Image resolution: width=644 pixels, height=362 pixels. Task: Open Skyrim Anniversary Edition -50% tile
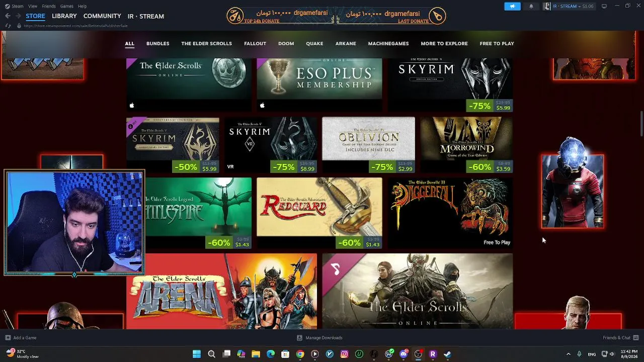pos(173,145)
